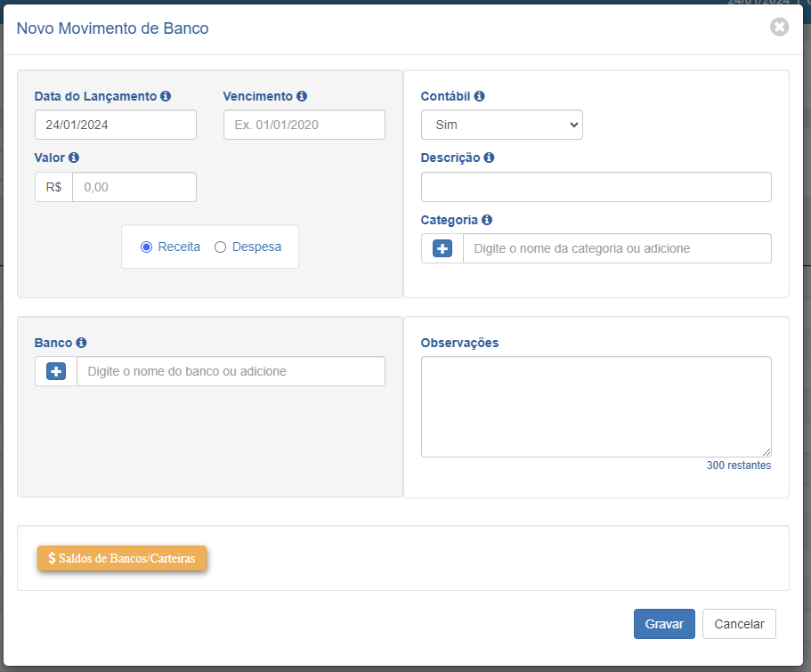Click the Valor info icon
811x672 pixels.
pyautogui.click(x=74, y=158)
